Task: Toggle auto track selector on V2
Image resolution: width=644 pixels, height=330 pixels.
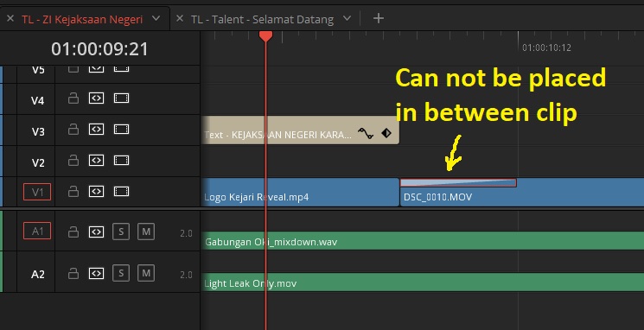Action: pyautogui.click(x=97, y=160)
